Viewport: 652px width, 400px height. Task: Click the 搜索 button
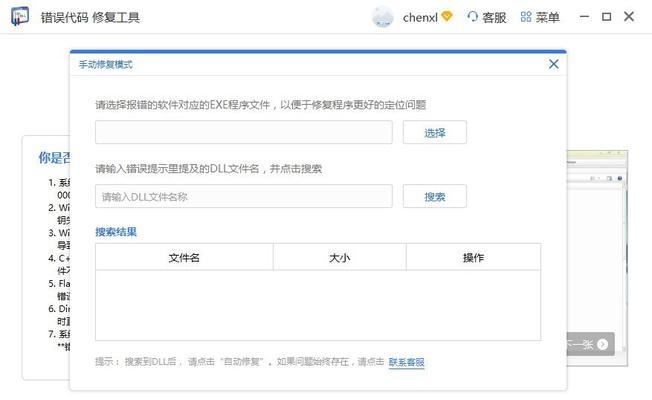point(435,196)
